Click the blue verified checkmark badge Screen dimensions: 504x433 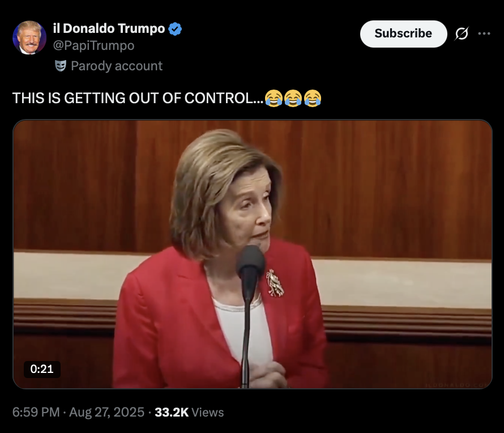coord(175,29)
